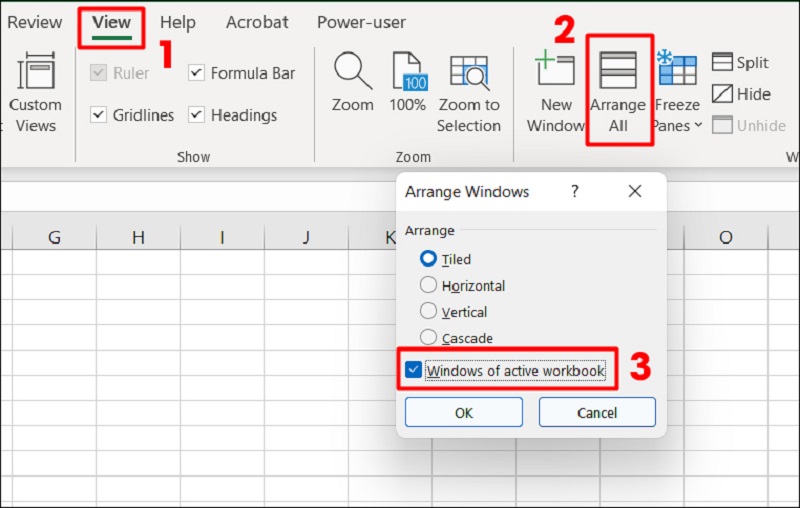
Task: Click the Split window icon
Action: click(722, 63)
